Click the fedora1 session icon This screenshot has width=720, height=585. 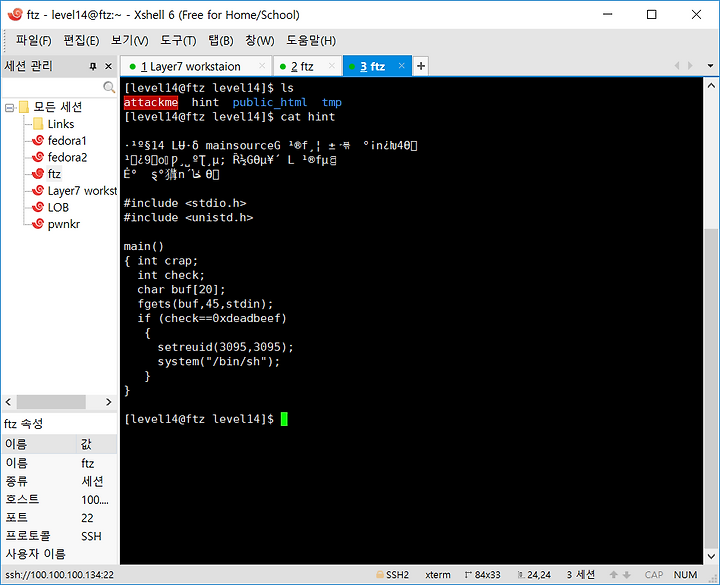coord(38,141)
